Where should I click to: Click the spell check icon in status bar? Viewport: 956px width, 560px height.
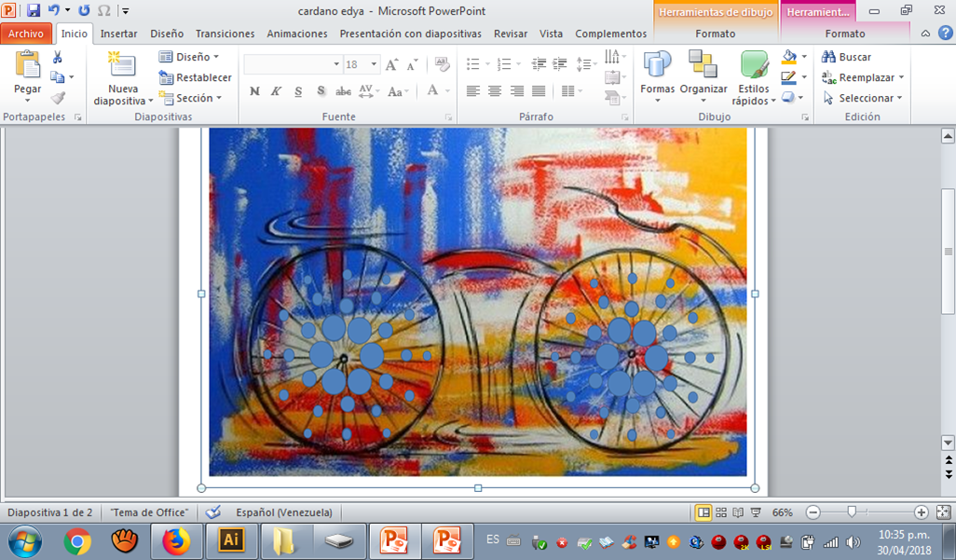point(213,512)
